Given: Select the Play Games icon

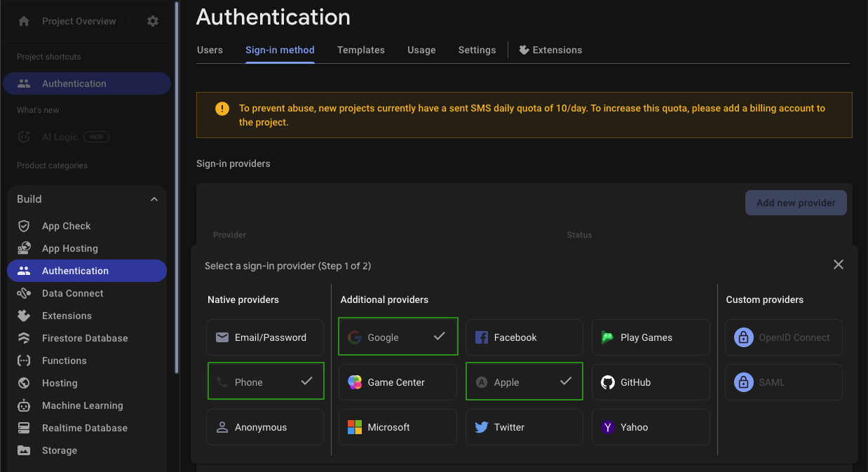Looking at the screenshot, I should tap(608, 337).
